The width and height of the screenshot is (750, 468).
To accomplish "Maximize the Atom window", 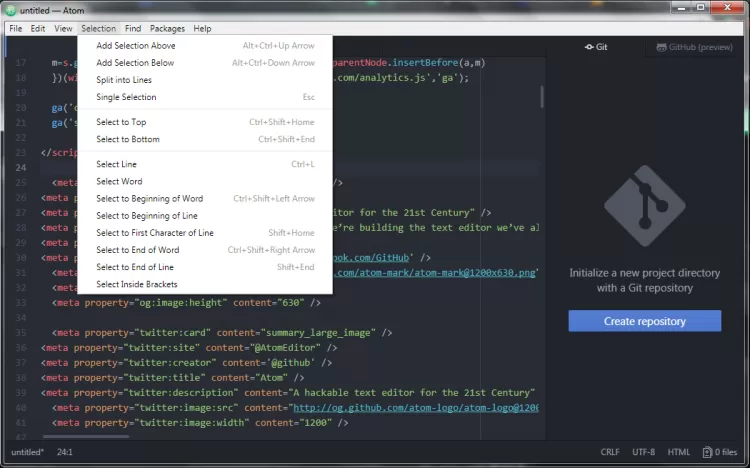I will [x=701, y=8].
